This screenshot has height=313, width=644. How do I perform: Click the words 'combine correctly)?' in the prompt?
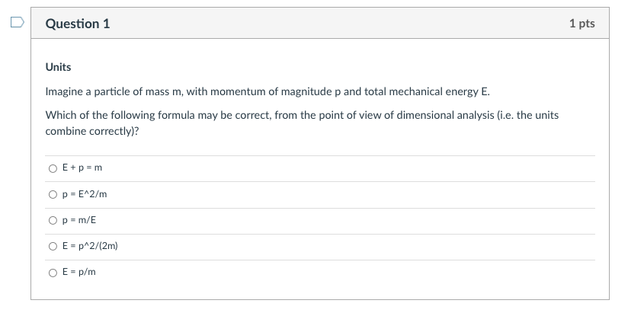tap(92, 131)
